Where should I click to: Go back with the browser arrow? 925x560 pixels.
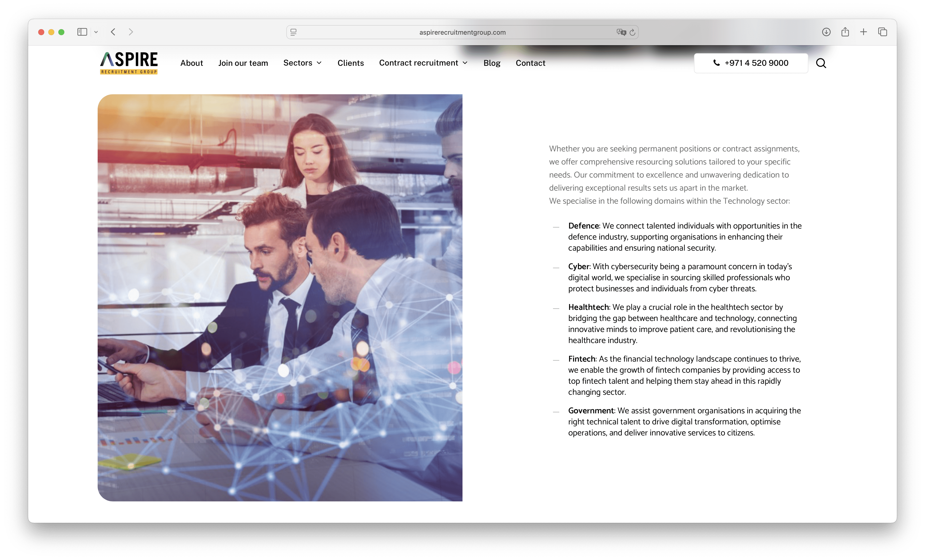click(113, 32)
